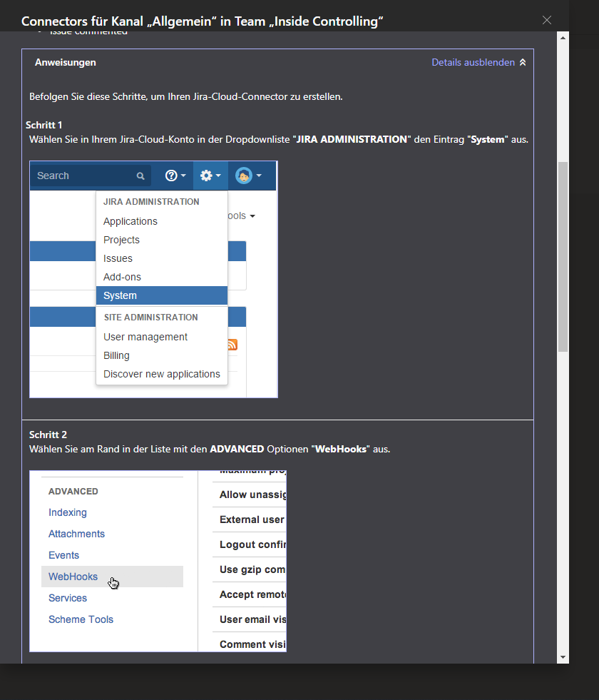The width and height of the screenshot is (599, 700).
Task: Open dropdown arrow next to help icon
Action: pos(183,176)
